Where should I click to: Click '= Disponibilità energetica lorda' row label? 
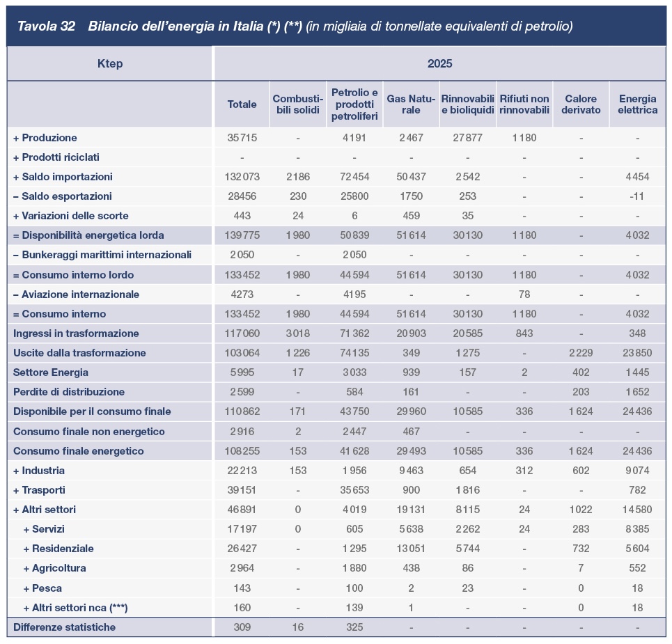click(x=88, y=235)
